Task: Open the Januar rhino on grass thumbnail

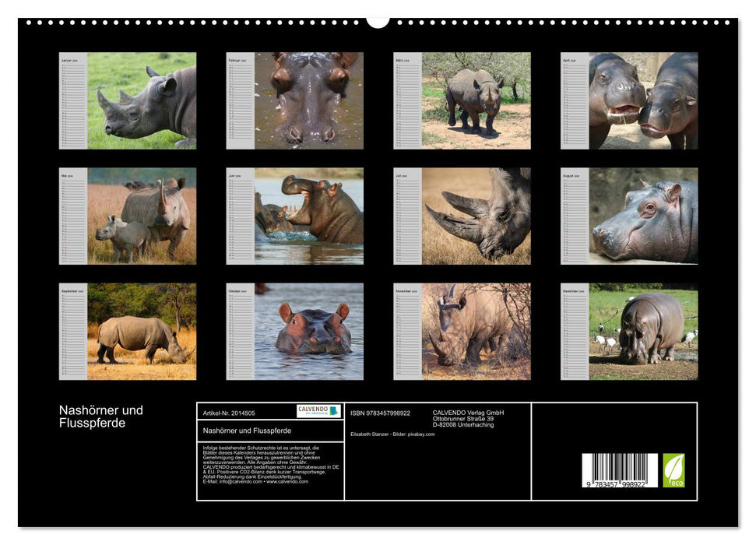Action: [141, 100]
